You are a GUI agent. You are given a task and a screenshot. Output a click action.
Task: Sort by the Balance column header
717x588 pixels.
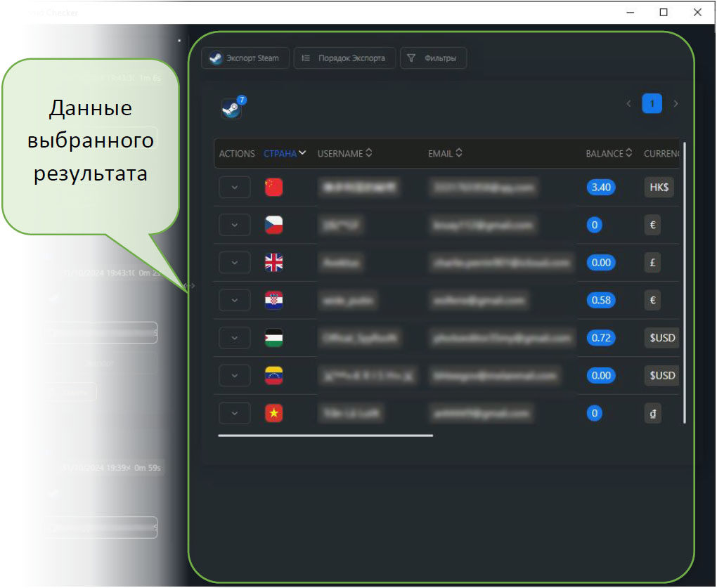pyautogui.click(x=609, y=153)
